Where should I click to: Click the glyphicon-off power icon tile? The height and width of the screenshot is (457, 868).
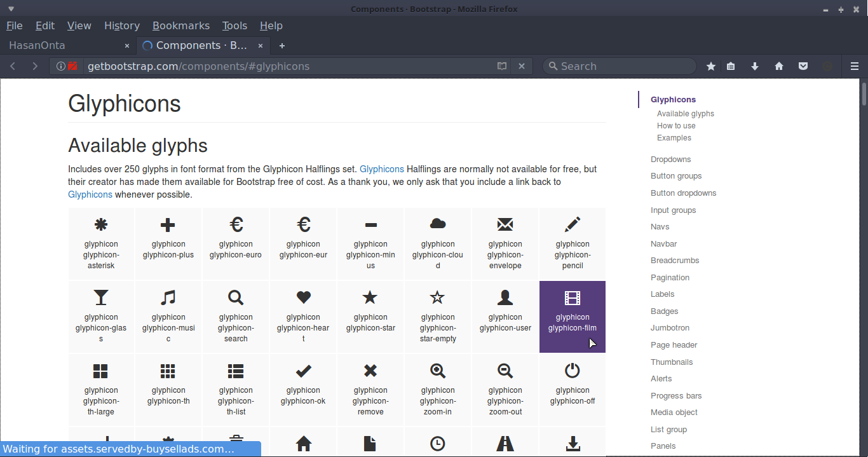pos(573,390)
